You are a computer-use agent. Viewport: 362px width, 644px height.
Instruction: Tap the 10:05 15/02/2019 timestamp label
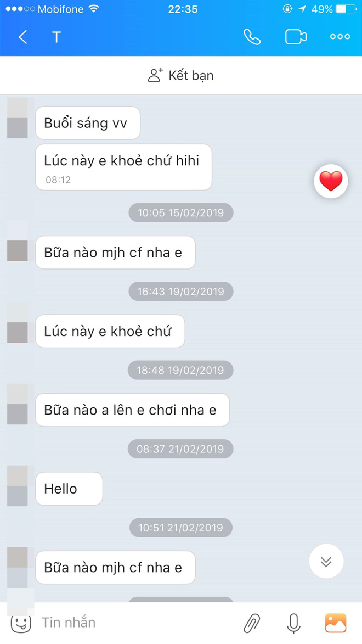(180, 213)
